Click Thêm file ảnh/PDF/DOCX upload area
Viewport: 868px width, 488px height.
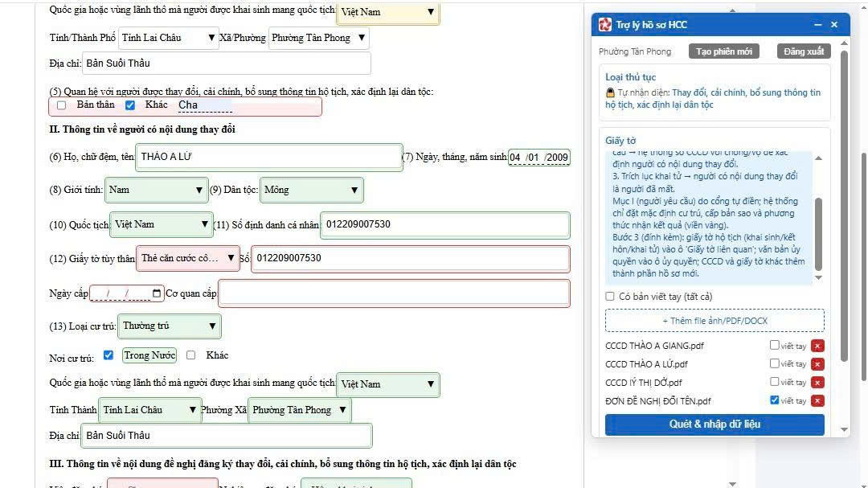714,321
